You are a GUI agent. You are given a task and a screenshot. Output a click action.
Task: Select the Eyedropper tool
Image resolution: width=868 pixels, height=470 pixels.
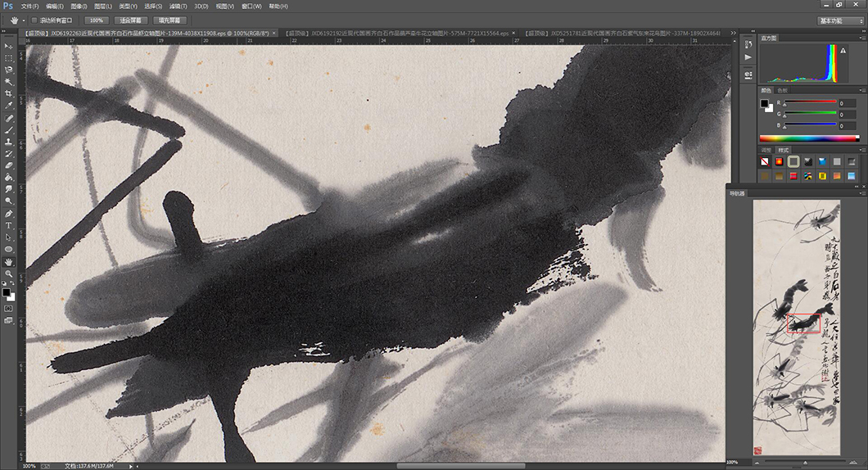(x=8, y=106)
